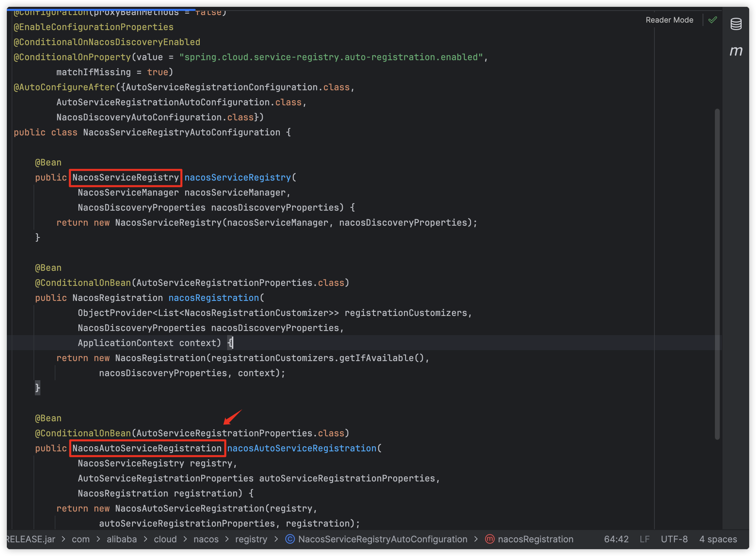756x556 pixels.
Task: Click the class icon for NacosServiceRegistryAutoConfiguration breadcrumb
Action: (x=290, y=539)
